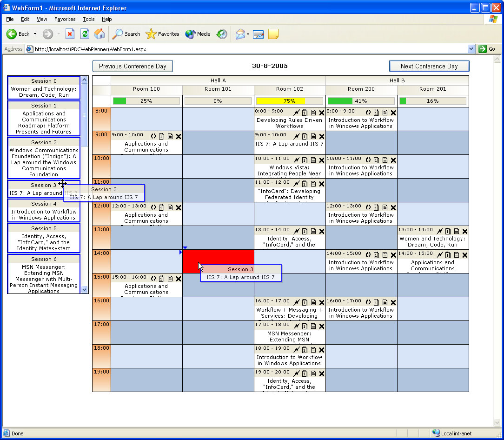Select Session 6 MSN Messenger card
Screen dimensions: 504x440
(44, 274)
